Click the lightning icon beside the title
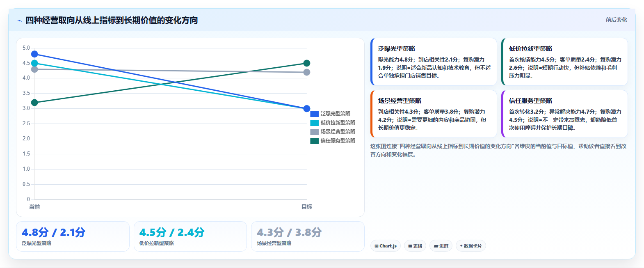644x268 pixels. 19,21
